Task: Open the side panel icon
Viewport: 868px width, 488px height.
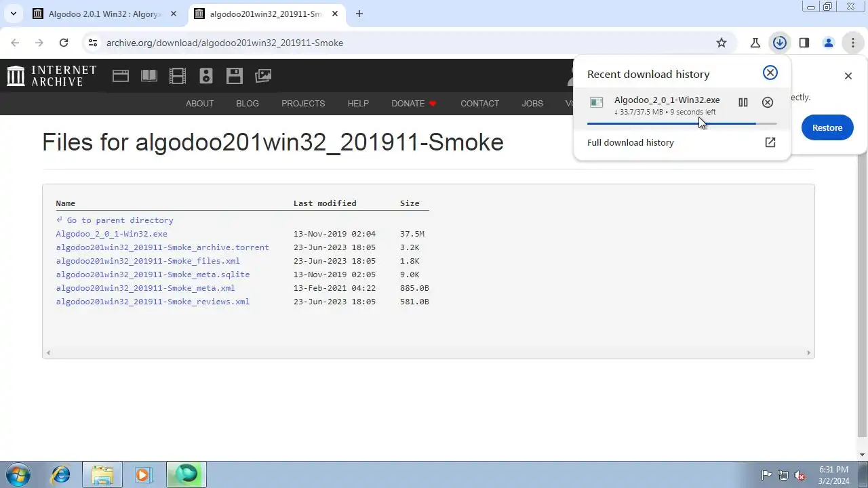Action: click(x=804, y=43)
